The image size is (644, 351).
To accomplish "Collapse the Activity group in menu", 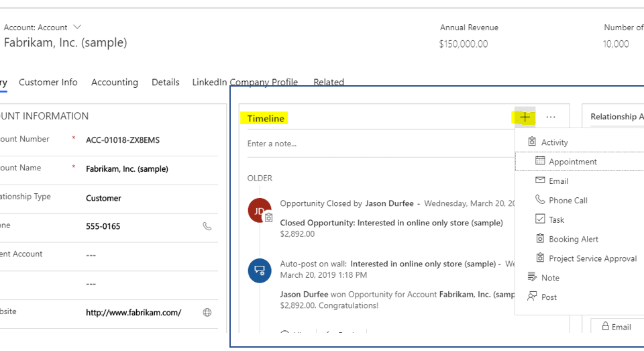I will [x=553, y=142].
